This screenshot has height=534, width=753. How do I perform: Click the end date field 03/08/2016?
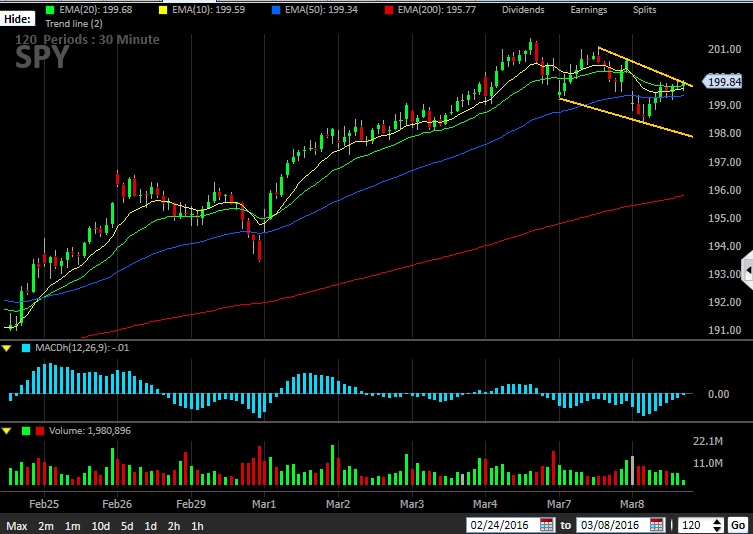[612, 525]
